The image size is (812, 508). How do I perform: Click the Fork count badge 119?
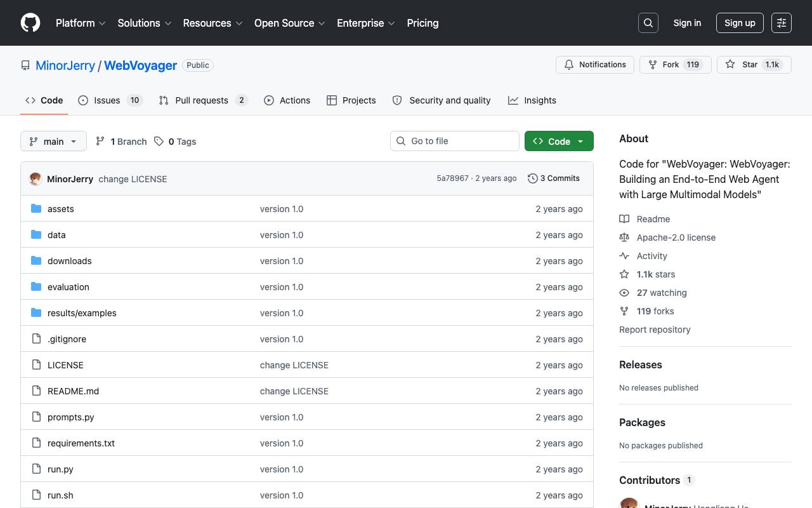[x=693, y=65]
